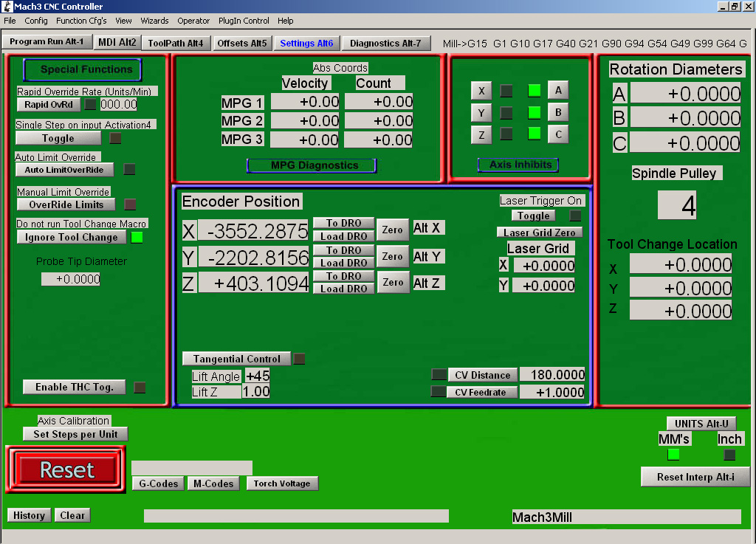The width and height of the screenshot is (756, 544).
Task: Toggle Ignore Tool Change
Action: [x=72, y=237]
